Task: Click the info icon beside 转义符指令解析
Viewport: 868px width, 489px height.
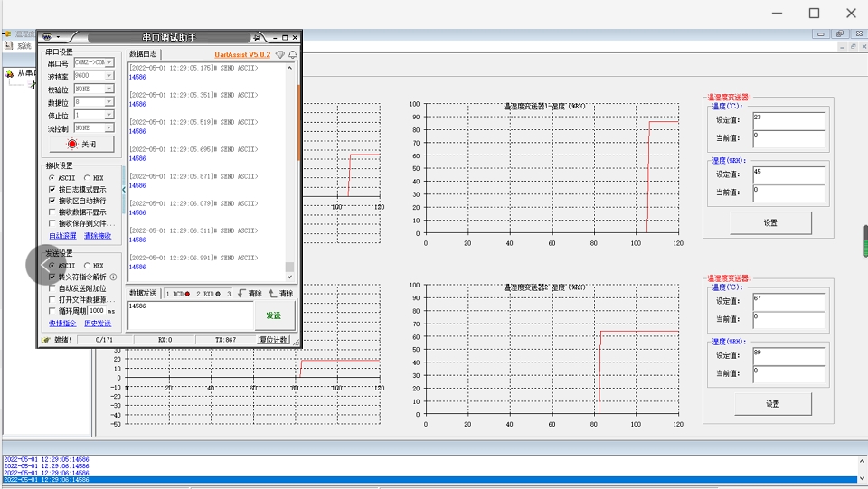Action: pos(113,277)
